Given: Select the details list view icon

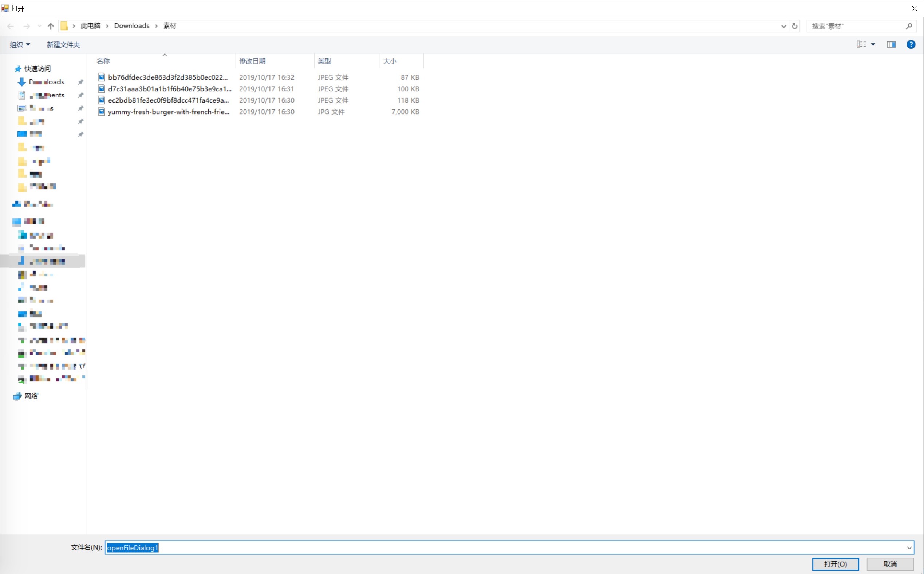Looking at the screenshot, I should (861, 44).
